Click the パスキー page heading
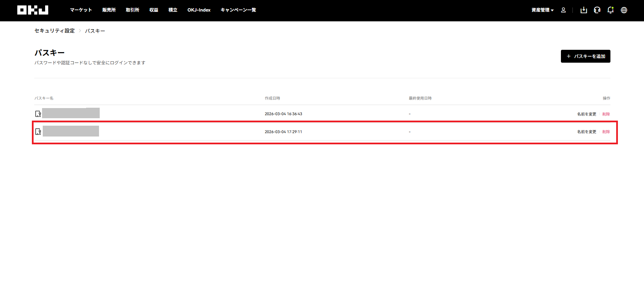The image size is (644, 291). point(50,53)
